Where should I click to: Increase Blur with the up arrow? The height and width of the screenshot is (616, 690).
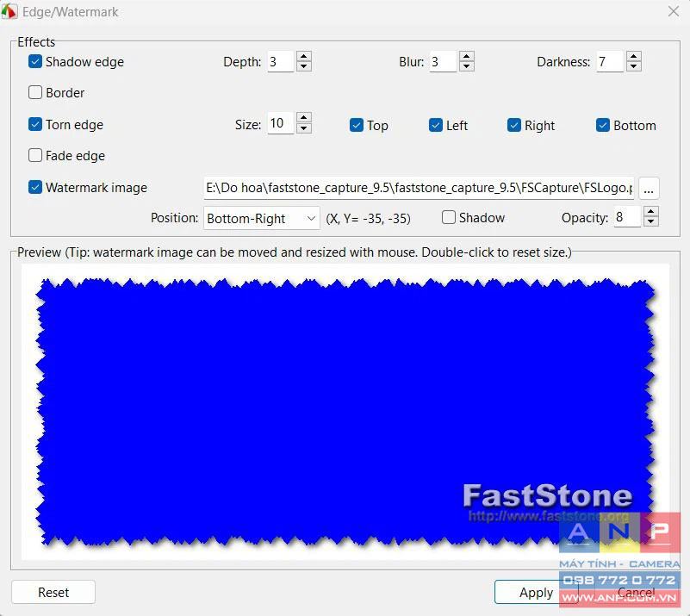coord(466,56)
